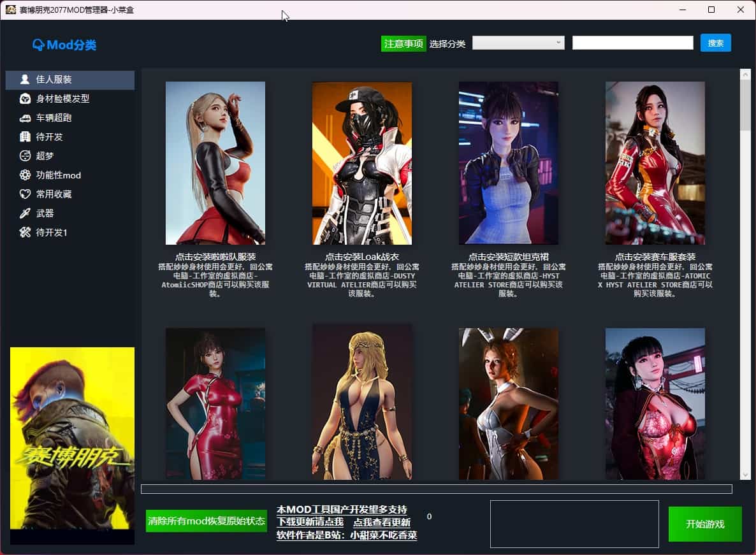Screen dimensions: 756x555
Task: Click 清除所有mod恢复原始状态 reset button
Action: [x=207, y=521]
